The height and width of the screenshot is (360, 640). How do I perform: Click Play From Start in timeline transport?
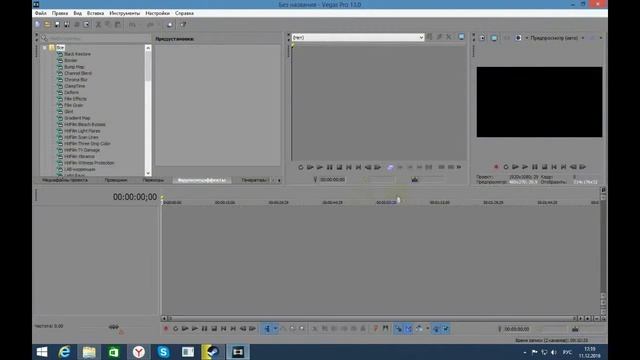pyautogui.click(x=185, y=329)
